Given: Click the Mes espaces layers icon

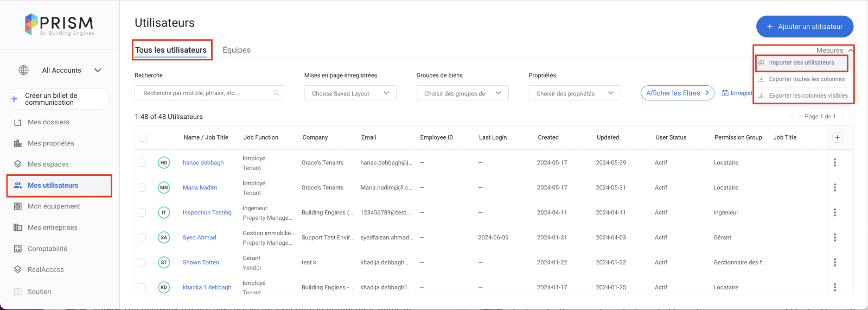Looking at the screenshot, I should click(x=18, y=164).
